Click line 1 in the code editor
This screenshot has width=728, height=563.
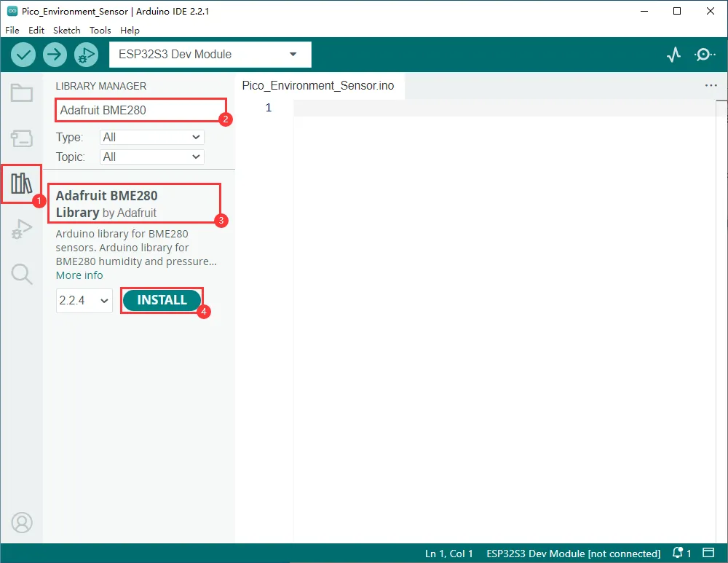(505, 108)
